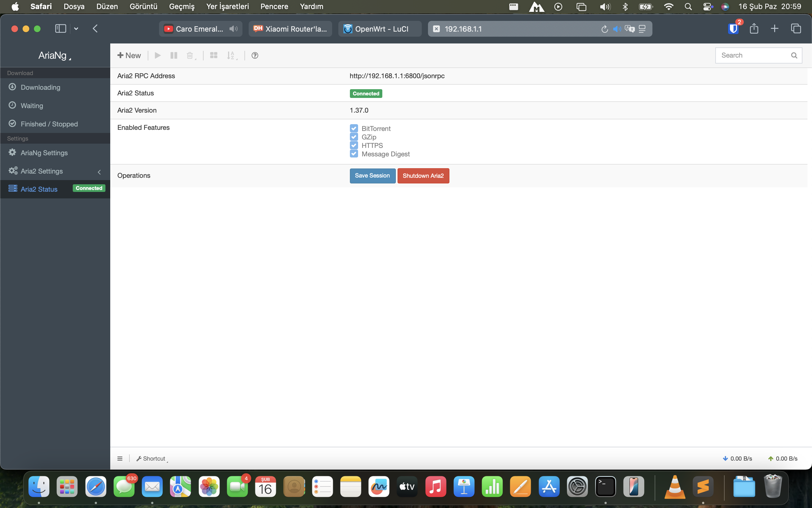Open Reader view icon in the address bar

coord(642,29)
